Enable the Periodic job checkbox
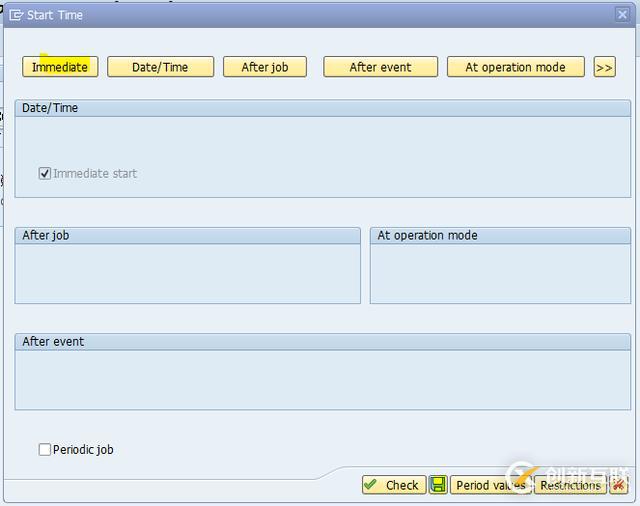640x506 pixels. click(x=44, y=449)
